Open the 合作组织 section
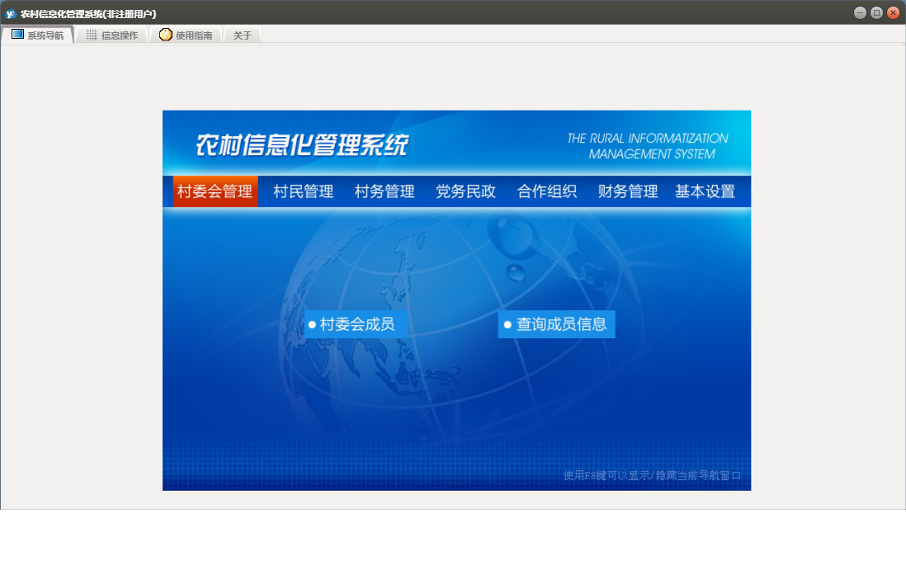906x588 pixels. (547, 191)
